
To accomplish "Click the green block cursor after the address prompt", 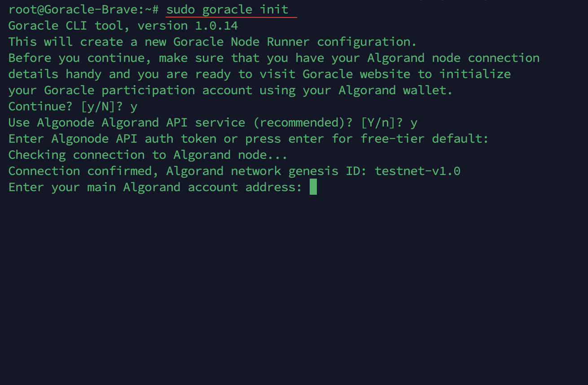I will [x=313, y=187].
